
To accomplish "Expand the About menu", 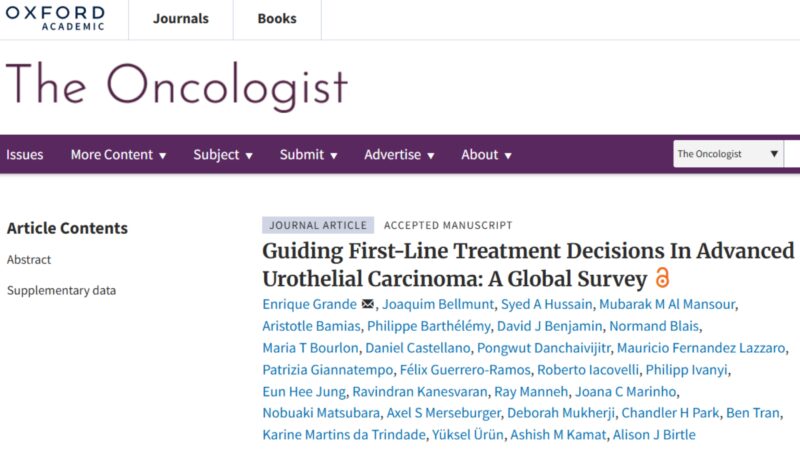I will point(486,155).
